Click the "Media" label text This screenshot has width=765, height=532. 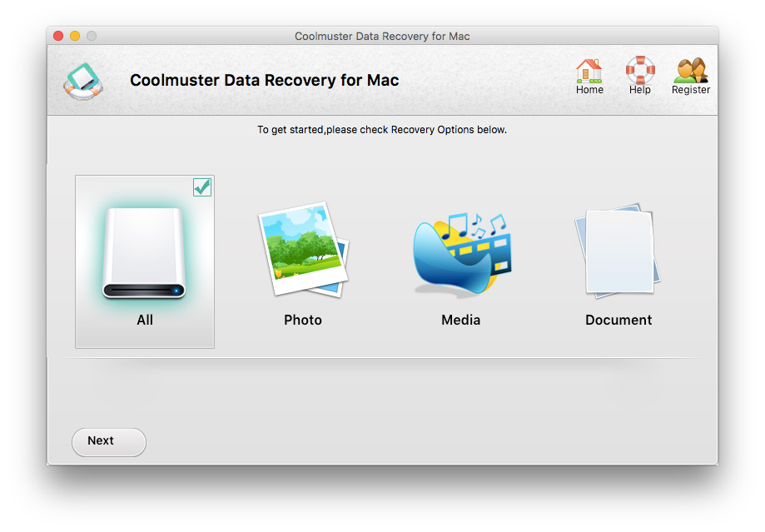point(461,320)
